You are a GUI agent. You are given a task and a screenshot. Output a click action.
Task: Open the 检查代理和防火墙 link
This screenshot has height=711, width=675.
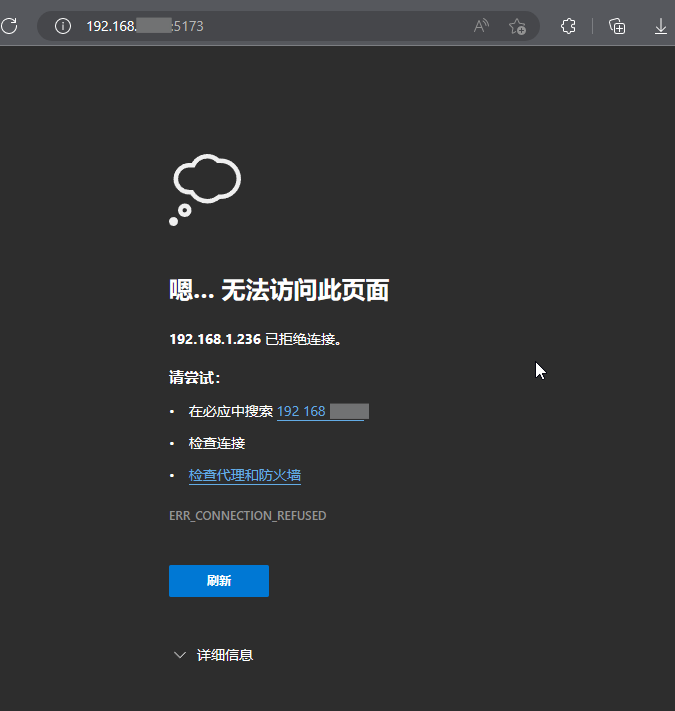[x=245, y=475]
